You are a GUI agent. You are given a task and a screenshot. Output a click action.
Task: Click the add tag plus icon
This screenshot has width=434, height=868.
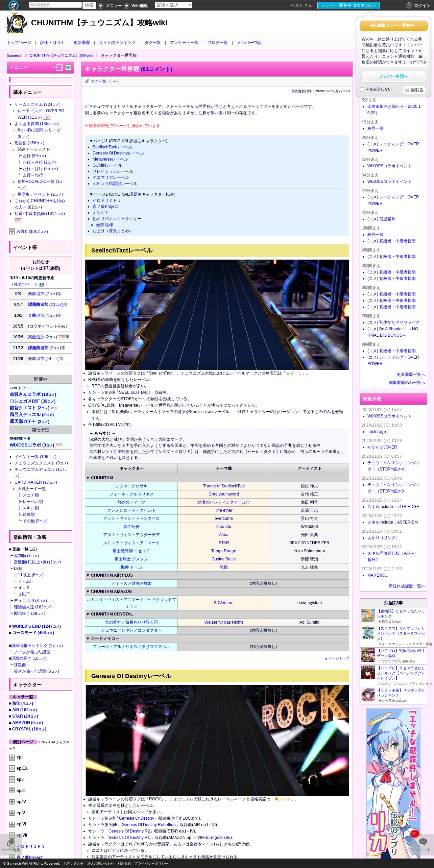click(115, 81)
